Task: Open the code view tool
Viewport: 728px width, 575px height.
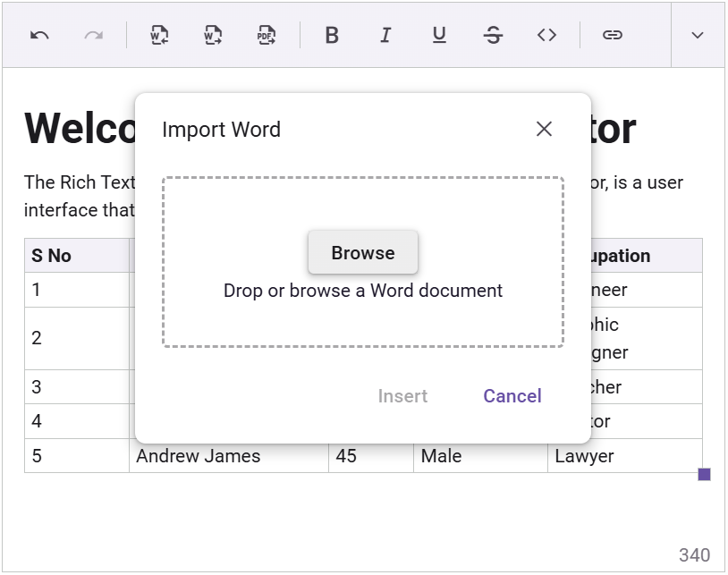Action: pyautogui.click(x=546, y=35)
